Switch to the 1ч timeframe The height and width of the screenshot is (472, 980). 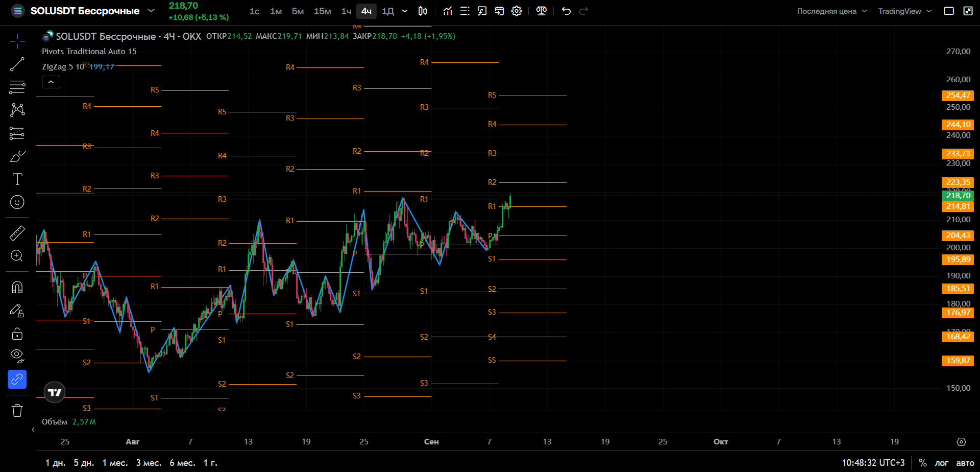tap(347, 11)
